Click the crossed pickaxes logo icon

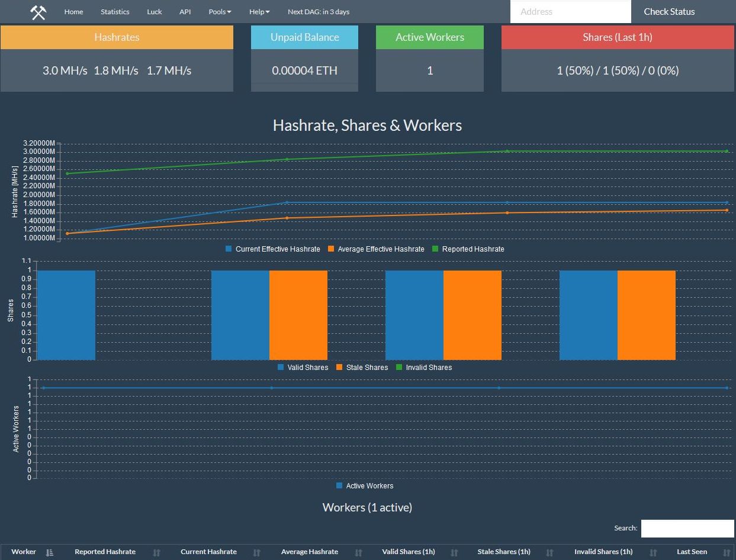[37, 11]
